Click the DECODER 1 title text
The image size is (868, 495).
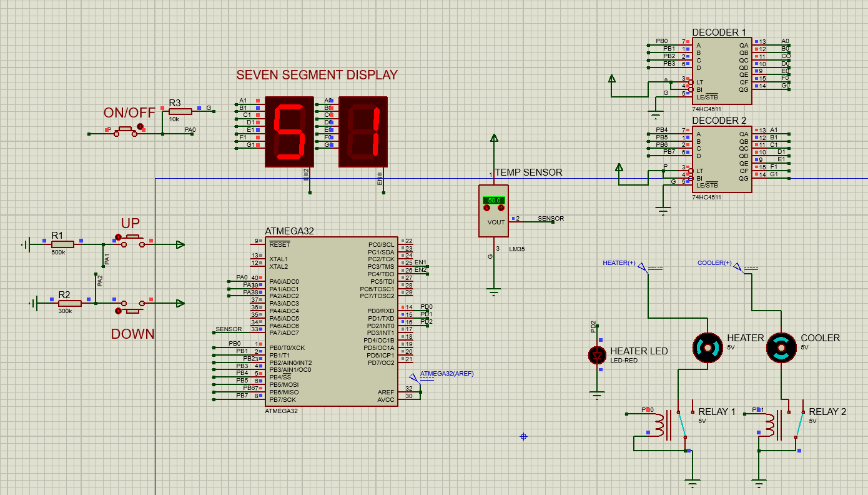[x=719, y=32]
